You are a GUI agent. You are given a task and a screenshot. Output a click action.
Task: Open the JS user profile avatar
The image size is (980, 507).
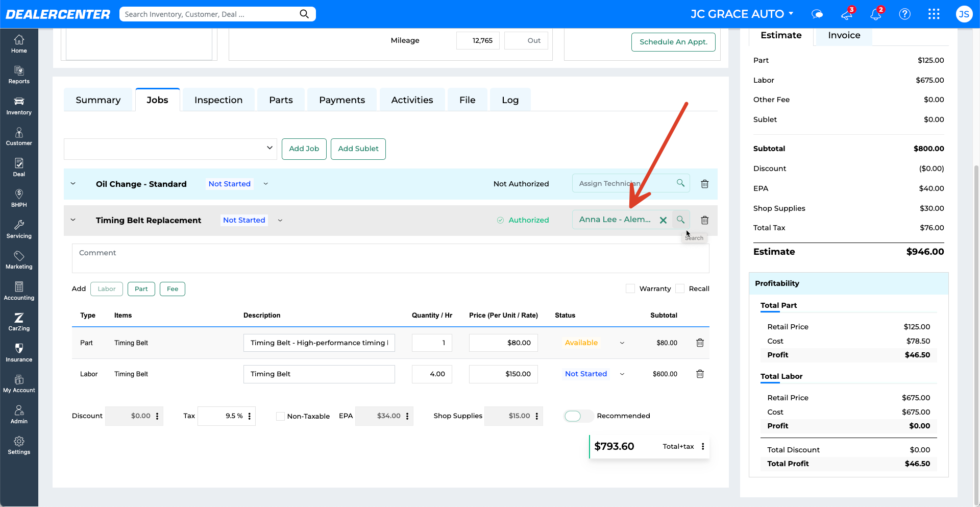[964, 14]
